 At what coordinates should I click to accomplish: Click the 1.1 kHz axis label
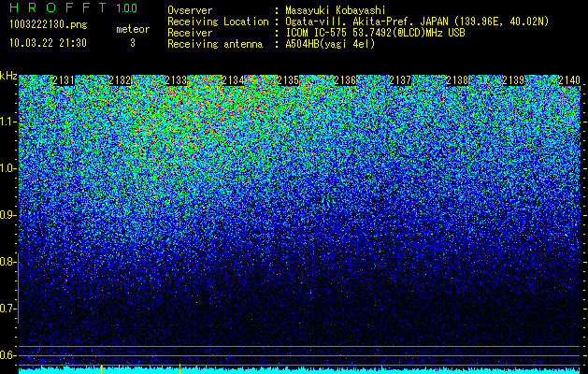point(8,122)
